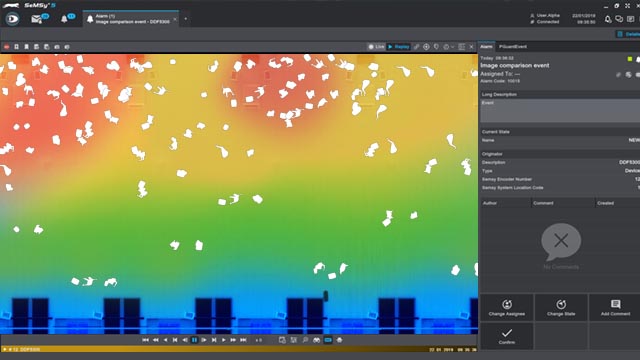
Task: Pause the video playback
Action: click(195, 340)
